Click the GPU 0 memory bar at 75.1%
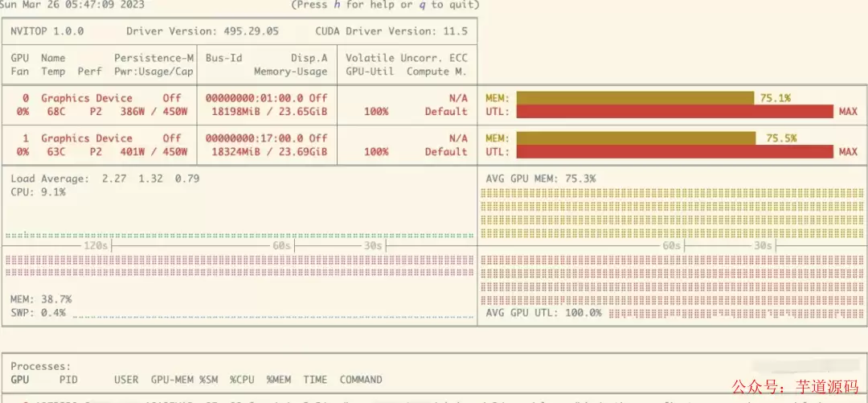868x403 pixels. (x=635, y=98)
